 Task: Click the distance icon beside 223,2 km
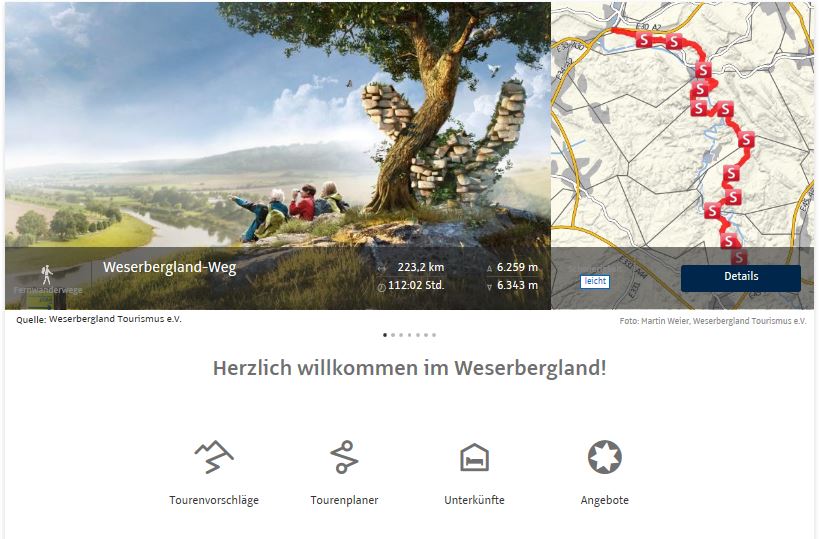382,268
